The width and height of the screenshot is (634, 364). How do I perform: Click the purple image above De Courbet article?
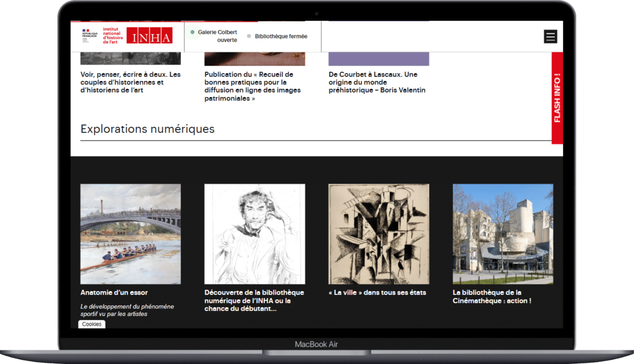(379, 59)
